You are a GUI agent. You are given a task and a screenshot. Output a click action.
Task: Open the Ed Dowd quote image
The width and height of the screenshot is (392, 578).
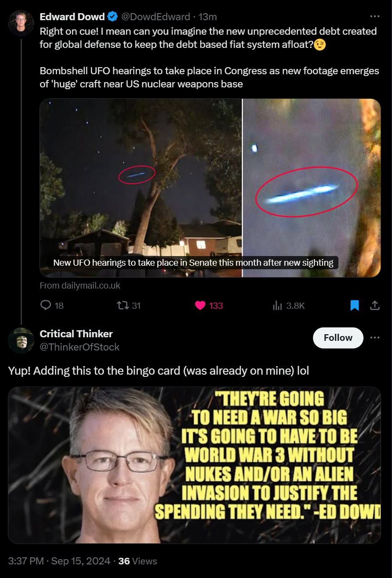click(194, 465)
